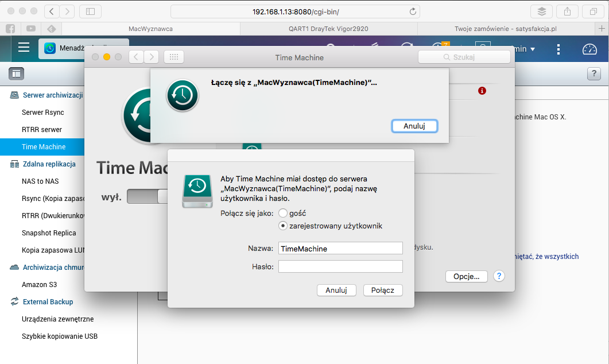The image size is (609, 364).
Task: Click the Safari back navigation arrow
Action: pyautogui.click(x=52, y=11)
